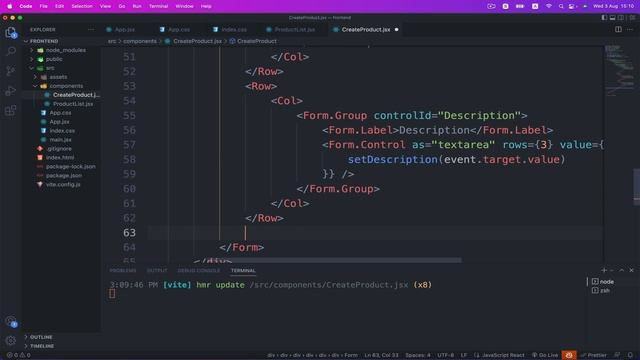
Task: Open the Extensions view
Action: [11, 110]
